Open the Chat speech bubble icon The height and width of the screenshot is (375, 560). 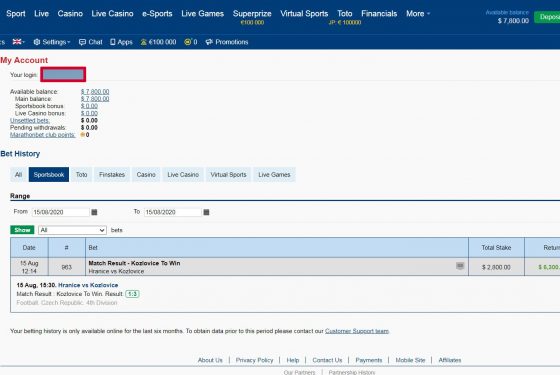(82, 42)
